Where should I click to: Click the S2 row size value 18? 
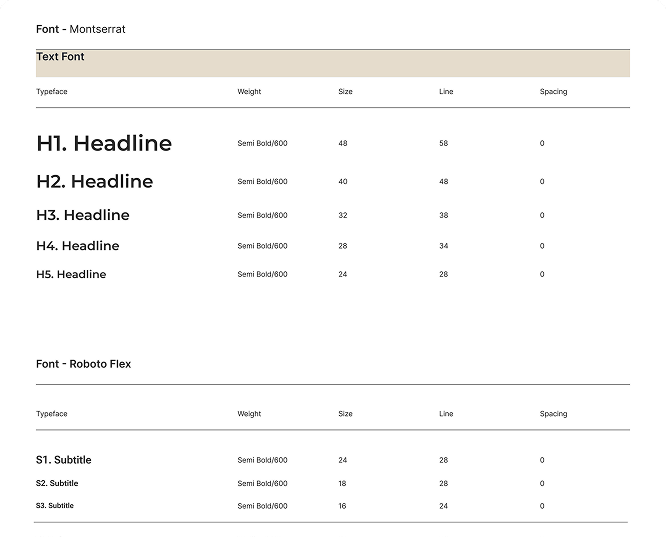coord(342,483)
